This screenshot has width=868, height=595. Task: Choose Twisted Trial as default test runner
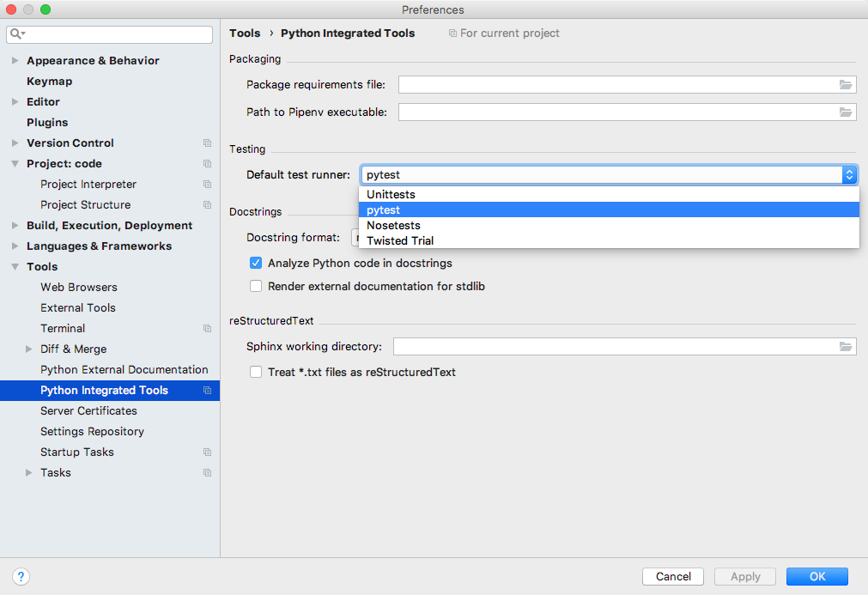point(609,240)
